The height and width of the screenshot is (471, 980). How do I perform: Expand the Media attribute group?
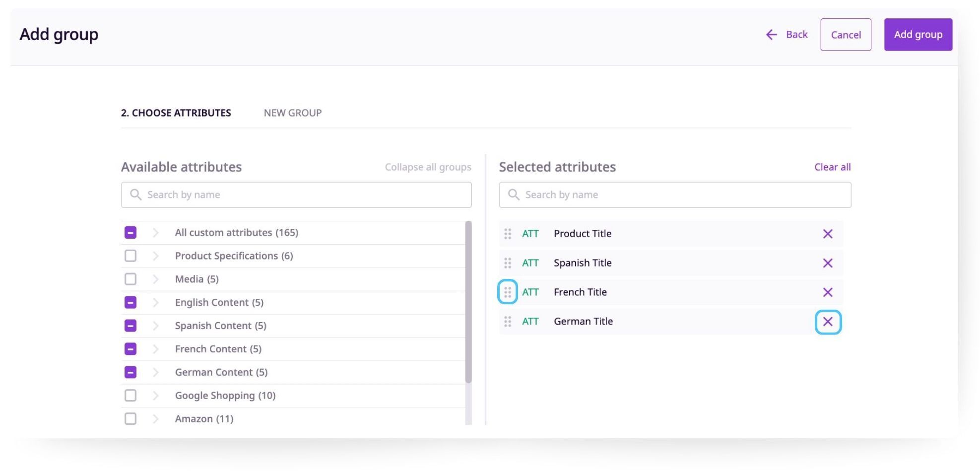[x=156, y=279]
